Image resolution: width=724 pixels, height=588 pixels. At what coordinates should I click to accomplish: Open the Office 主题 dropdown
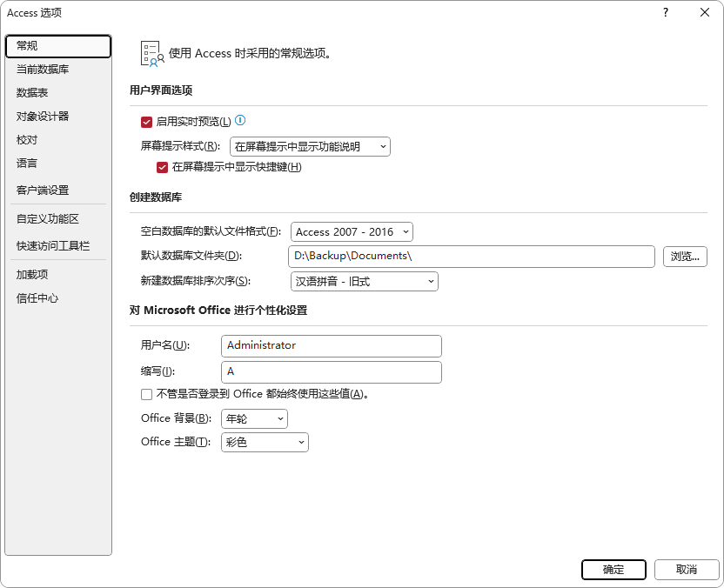[x=265, y=443]
